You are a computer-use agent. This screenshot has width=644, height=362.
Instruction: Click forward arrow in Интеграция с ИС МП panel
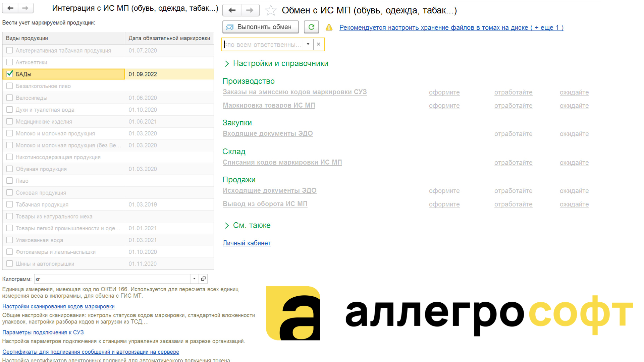click(x=25, y=8)
